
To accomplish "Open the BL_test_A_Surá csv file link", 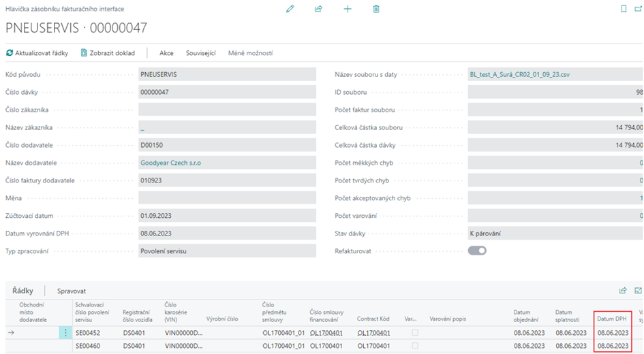I will point(519,74).
